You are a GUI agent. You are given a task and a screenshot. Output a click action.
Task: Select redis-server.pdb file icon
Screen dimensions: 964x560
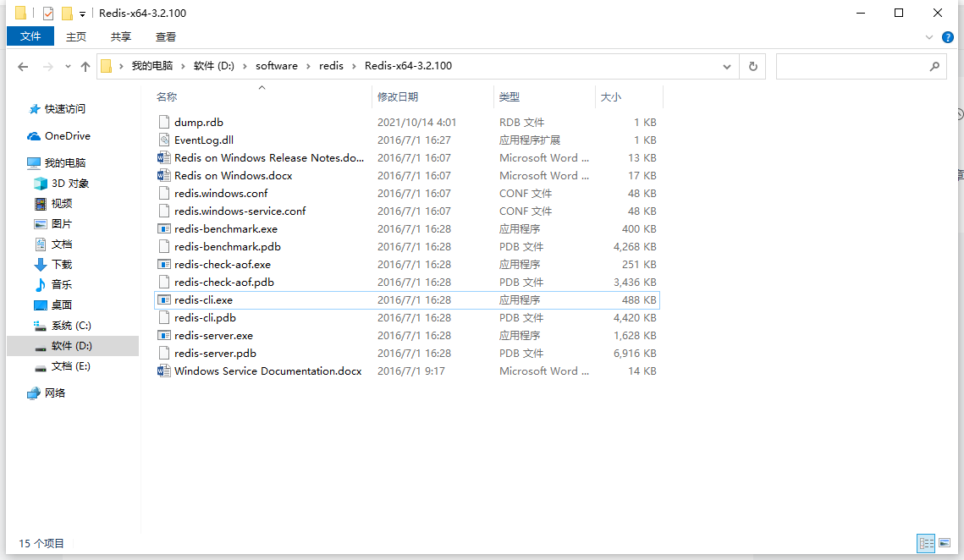point(163,354)
